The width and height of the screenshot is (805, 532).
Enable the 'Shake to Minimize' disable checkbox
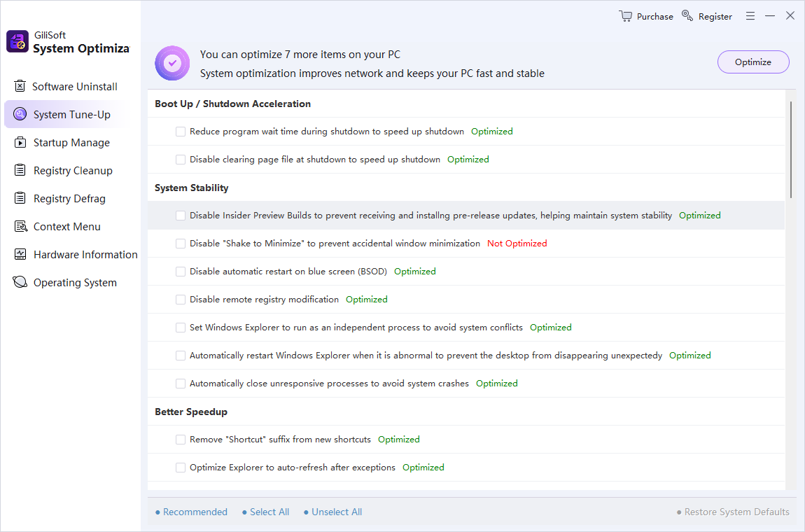tap(181, 244)
